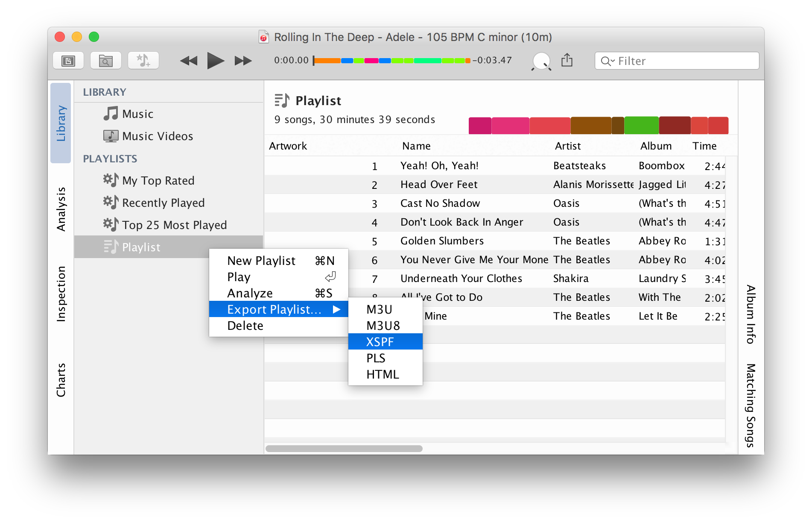This screenshot has width=812, height=523.
Task: Click the layout view toolbar icon
Action: [x=68, y=60]
